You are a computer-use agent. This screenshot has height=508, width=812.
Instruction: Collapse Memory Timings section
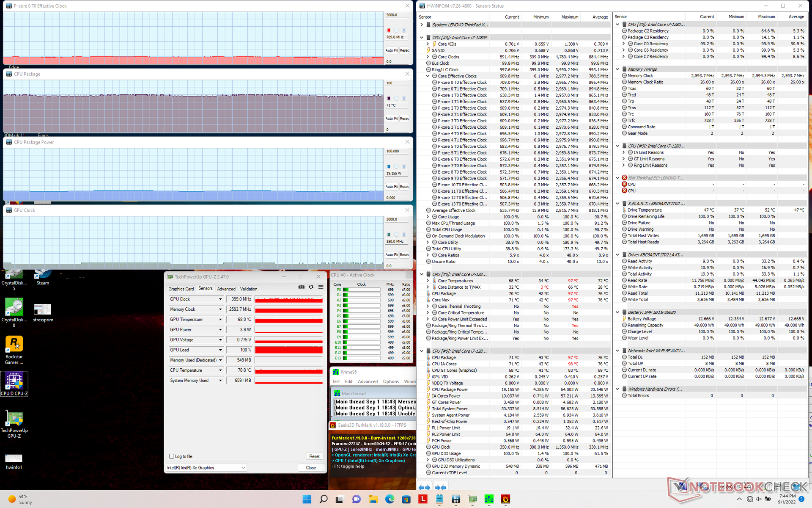617,69
